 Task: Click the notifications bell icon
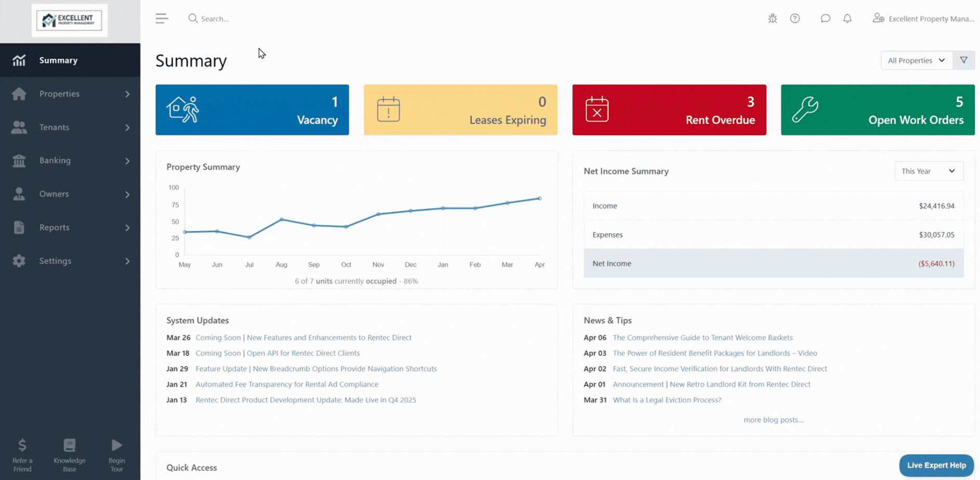click(x=847, y=19)
